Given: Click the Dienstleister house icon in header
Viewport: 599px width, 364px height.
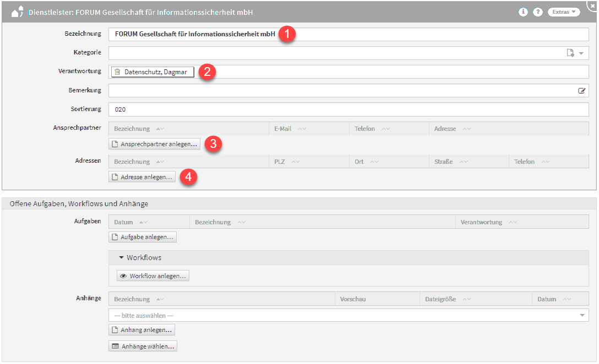Looking at the screenshot, I should [x=18, y=12].
